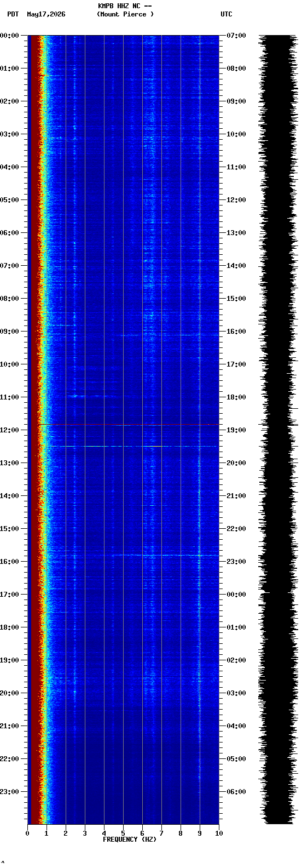This screenshot has height=868, width=302.
Task: Click the 'FREQUENCY (HZ)' axis label
Action: pos(130,840)
